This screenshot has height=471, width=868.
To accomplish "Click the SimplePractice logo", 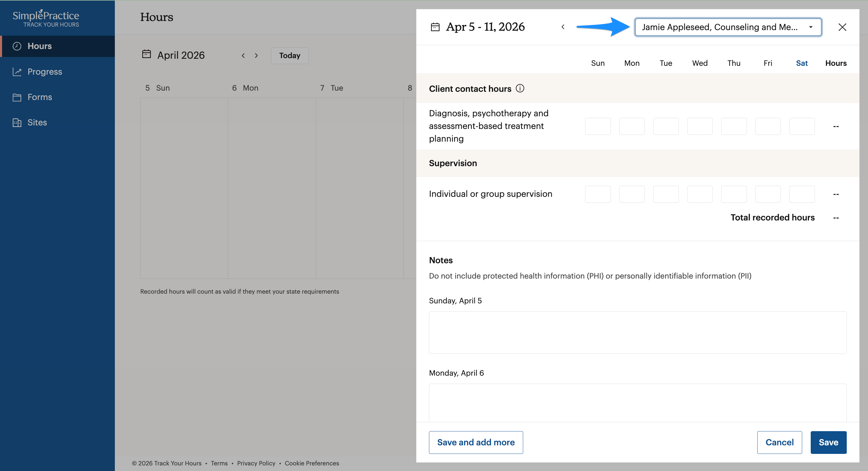I will coord(46,18).
